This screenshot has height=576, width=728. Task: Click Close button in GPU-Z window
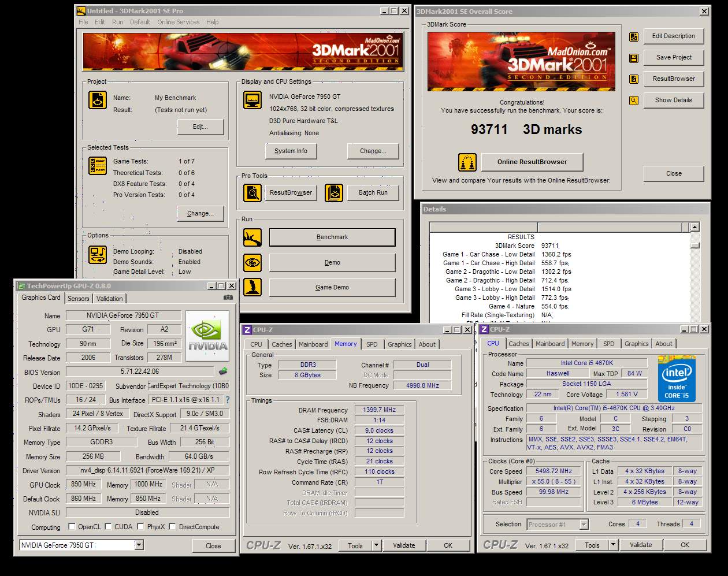coord(213,545)
